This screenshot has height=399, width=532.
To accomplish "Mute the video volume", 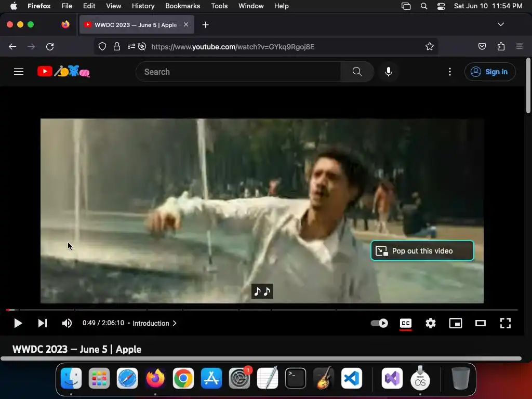I will [67, 323].
